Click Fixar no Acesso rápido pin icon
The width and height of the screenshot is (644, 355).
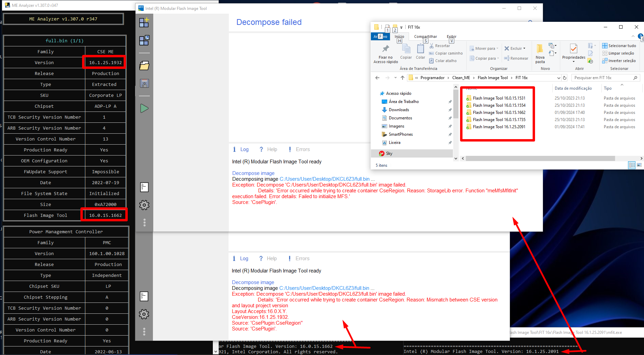(x=386, y=49)
